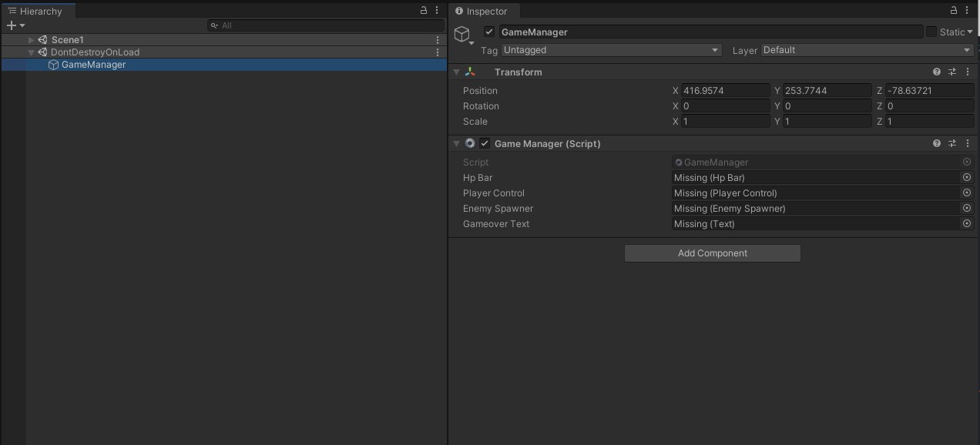Click Scale Y value field
Viewport: 980px width, 445px height.
coord(827,122)
